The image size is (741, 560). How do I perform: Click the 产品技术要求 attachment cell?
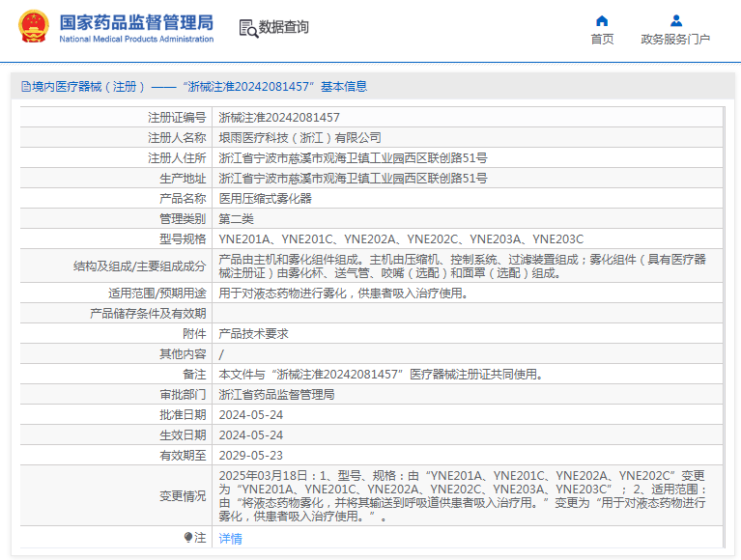[253, 333]
